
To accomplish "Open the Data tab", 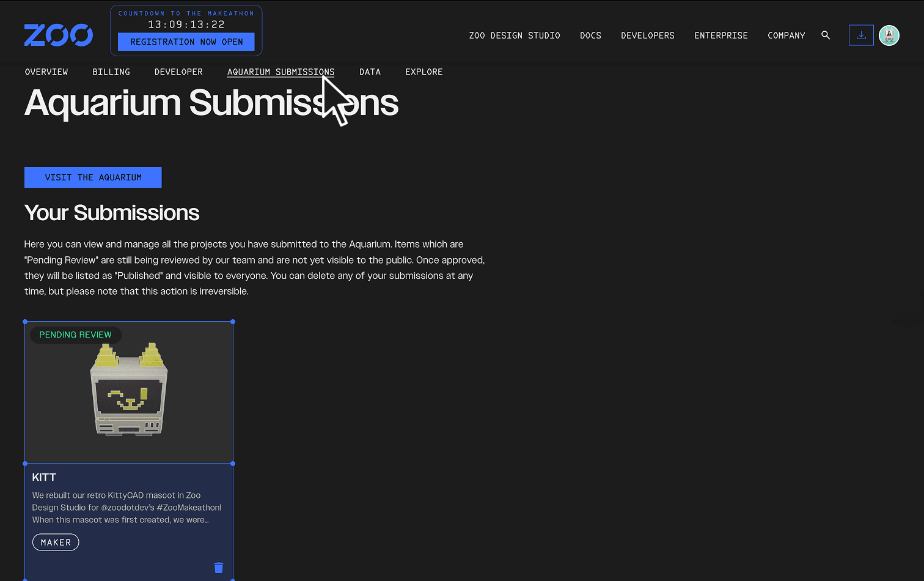I will [x=370, y=72].
